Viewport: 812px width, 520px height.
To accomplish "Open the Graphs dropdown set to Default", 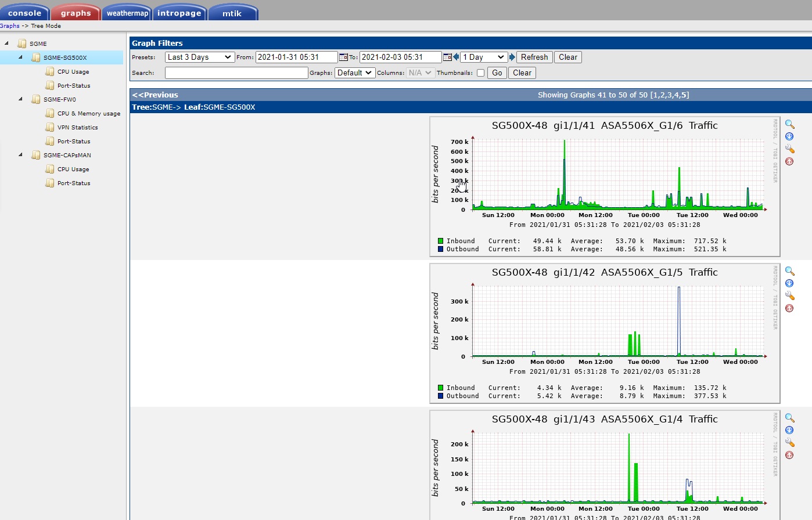I will 355,73.
